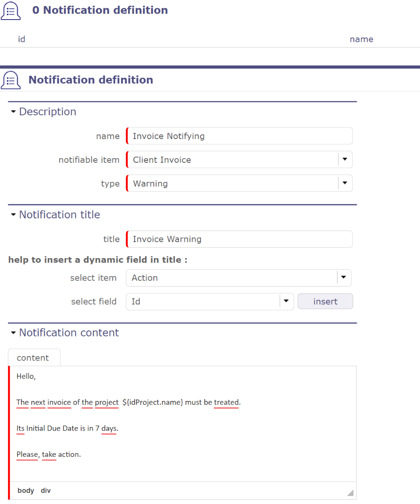Screen dimensions: 420x504
Task: Open the select field dropdown
Action: pyautogui.click(x=286, y=301)
